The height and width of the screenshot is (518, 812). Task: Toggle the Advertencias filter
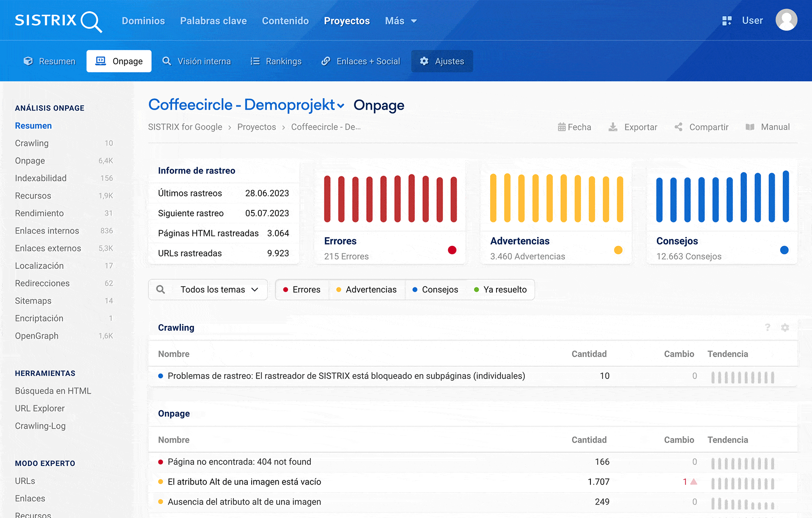366,289
